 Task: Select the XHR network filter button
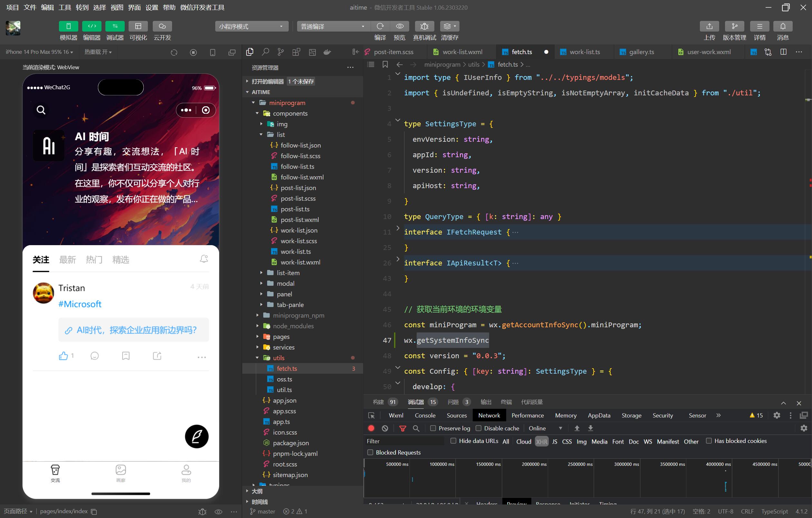pyautogui.click(x=541, y=442)
